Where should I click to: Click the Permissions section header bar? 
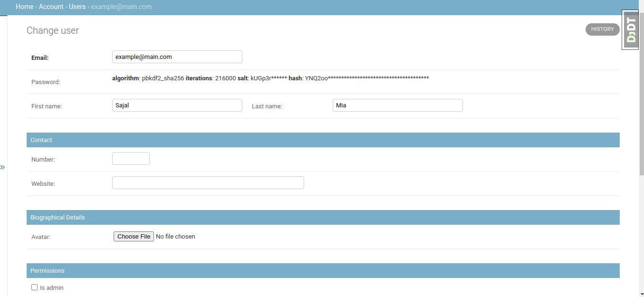[x=323, y=270]
